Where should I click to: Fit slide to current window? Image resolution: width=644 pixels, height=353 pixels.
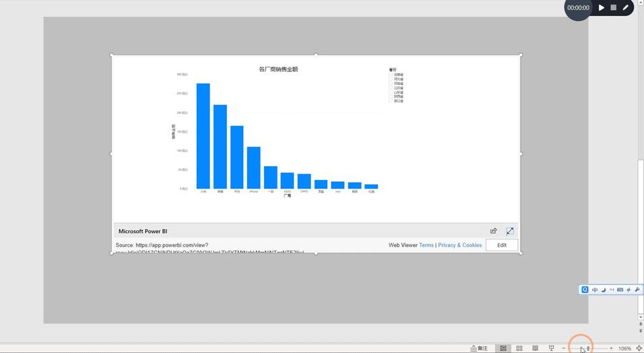coord(639,348)
